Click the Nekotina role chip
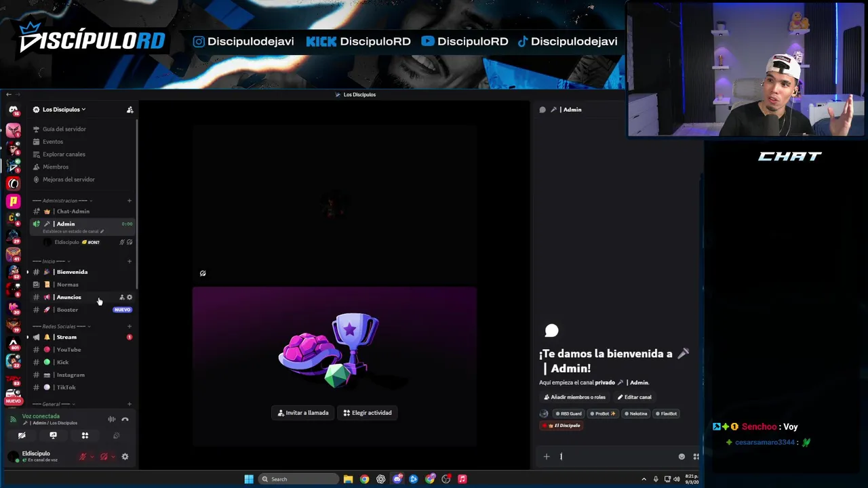Viewport: 868px width, 488px height. click(636, 413)
